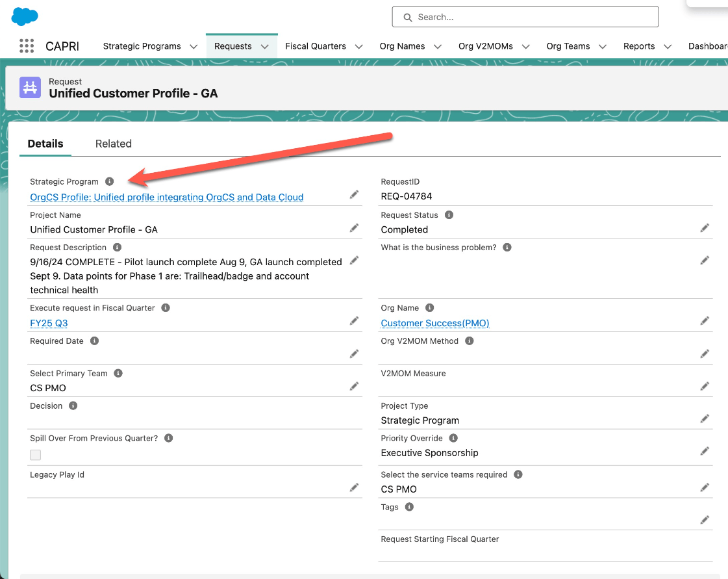Expand Requests nav dropdown chevron
This screenshot has width=728, height=579.
point(265,47)
